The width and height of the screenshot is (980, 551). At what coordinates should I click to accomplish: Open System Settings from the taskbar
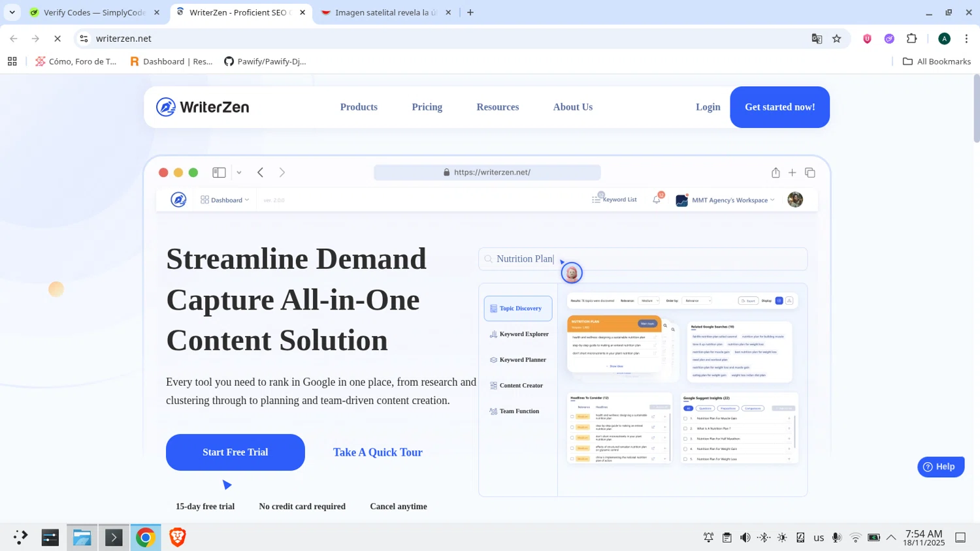tap(50, 537)
